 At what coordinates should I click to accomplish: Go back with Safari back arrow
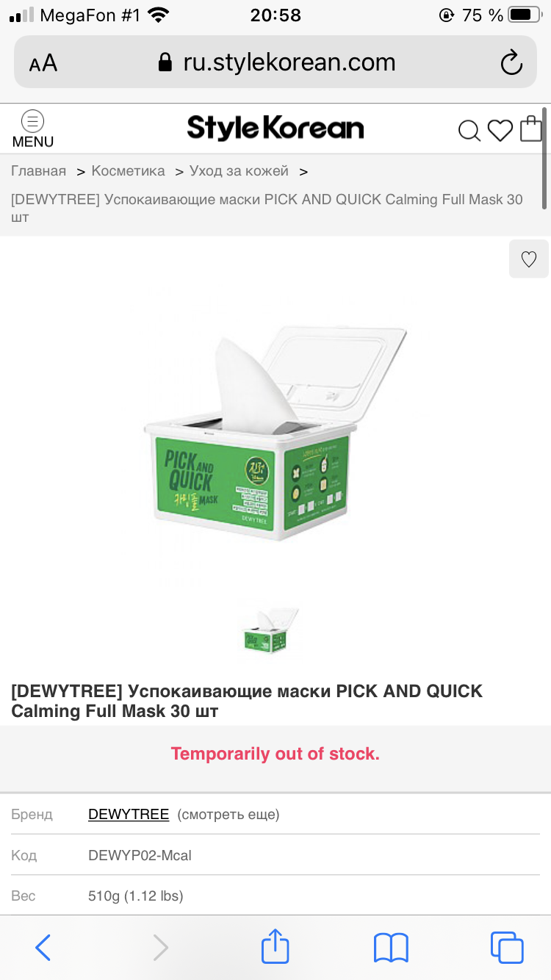pos(43,948)
